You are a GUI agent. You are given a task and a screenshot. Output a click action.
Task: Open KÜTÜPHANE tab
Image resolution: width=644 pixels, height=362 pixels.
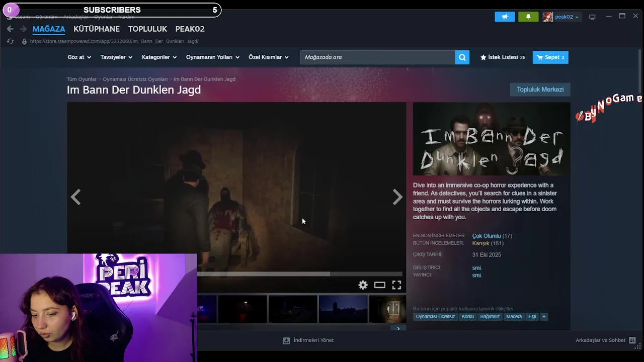point(97,29)
